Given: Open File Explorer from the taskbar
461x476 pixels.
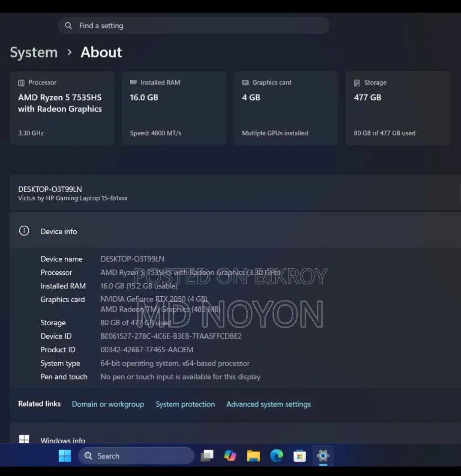Looking at the screenshot, I should click(253, 455).
